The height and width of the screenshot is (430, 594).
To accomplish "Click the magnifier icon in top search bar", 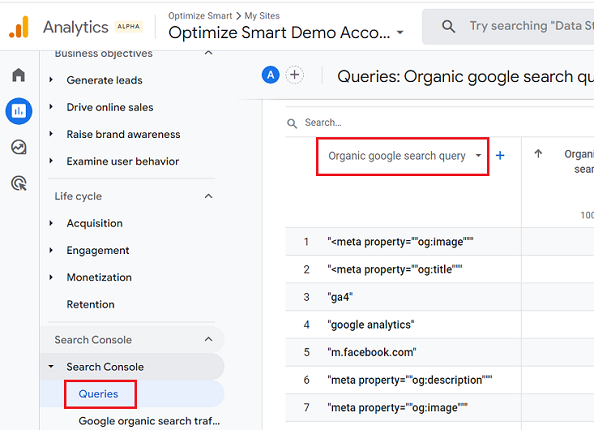I will (x=448, y=26).
